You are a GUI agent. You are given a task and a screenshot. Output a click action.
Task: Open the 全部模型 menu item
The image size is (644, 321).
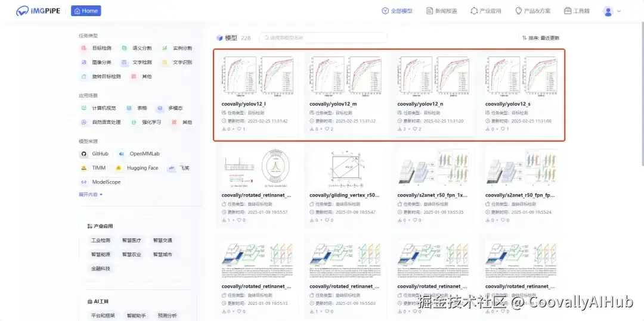click(x=397, y=11)
